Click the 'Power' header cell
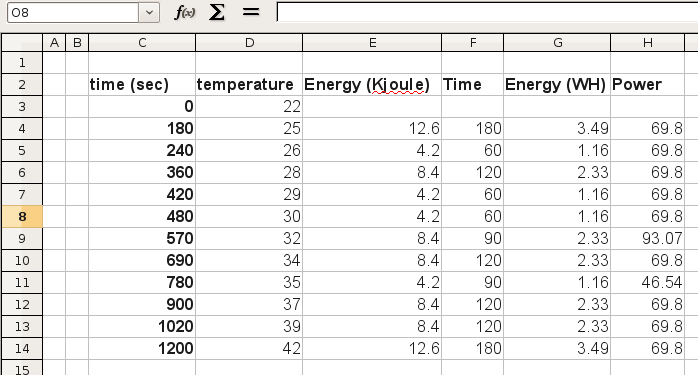Viewport: 698px width, 375px height. (x=647, y=85)
